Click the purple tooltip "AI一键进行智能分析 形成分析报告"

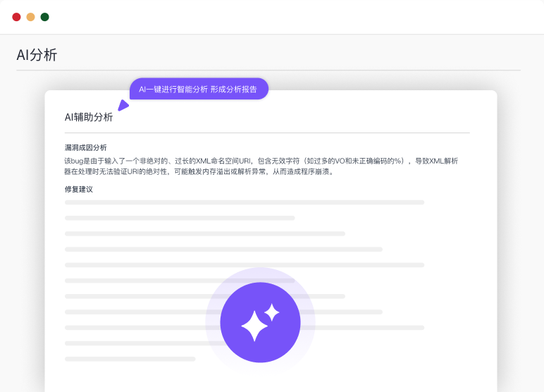coord(199,89)
